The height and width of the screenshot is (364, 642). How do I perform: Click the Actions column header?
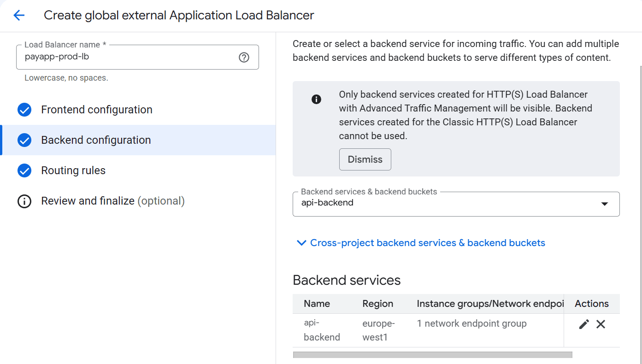click(592, 304)
